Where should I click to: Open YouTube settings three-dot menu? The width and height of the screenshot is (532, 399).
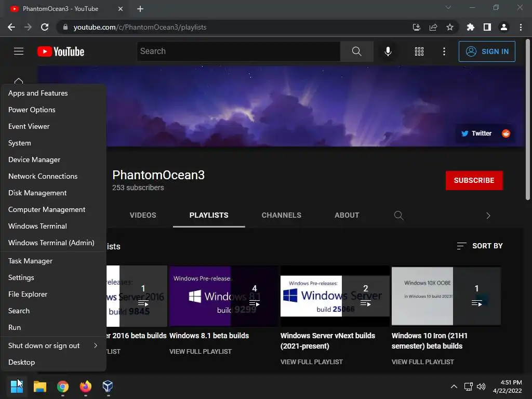click(444, 51)
